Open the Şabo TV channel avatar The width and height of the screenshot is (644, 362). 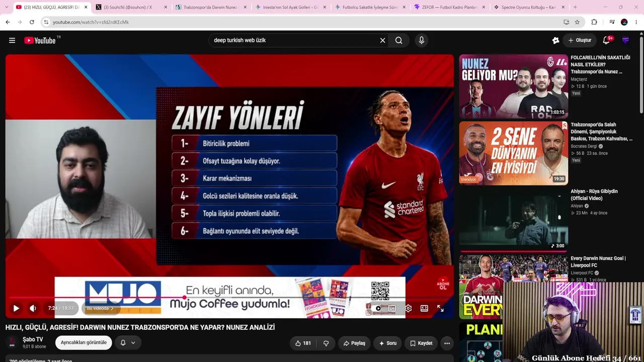pyautogui.click(x=12, y=343)
